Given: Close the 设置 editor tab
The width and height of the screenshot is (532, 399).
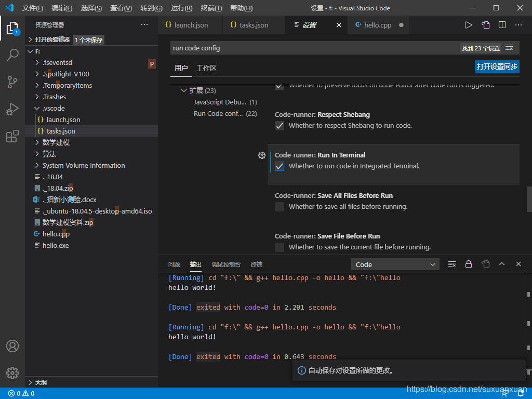Looking at the screenshot, I should click(x=339, y=25).
